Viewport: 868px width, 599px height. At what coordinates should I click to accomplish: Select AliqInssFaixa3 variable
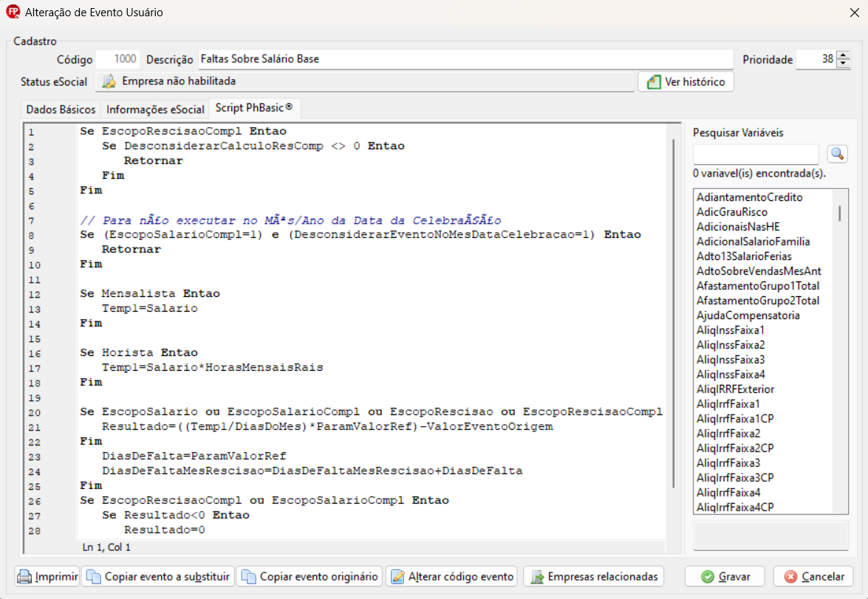(x=730, y=360)
